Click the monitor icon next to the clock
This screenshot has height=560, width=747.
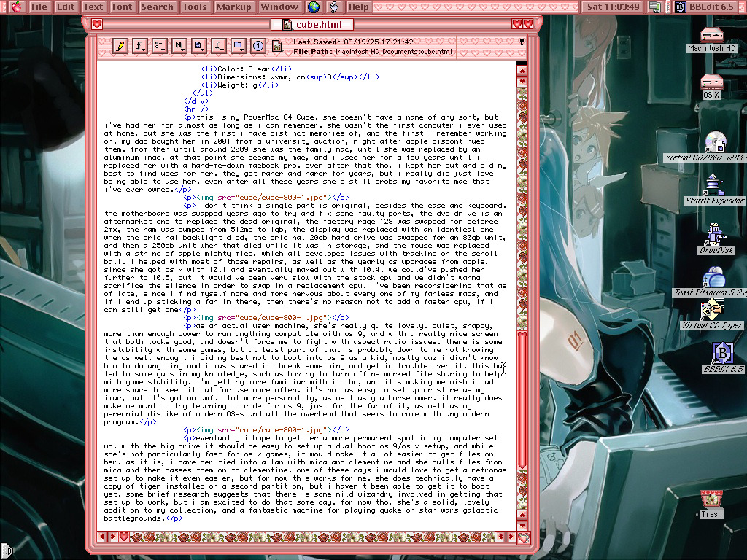pyautogui.click(x=654, y=7)
